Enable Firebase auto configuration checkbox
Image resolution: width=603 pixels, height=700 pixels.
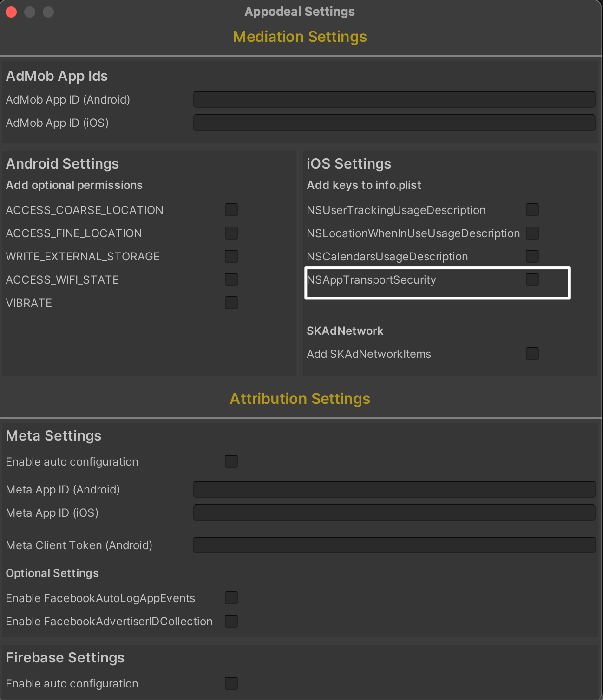click(x=231, y=683)
